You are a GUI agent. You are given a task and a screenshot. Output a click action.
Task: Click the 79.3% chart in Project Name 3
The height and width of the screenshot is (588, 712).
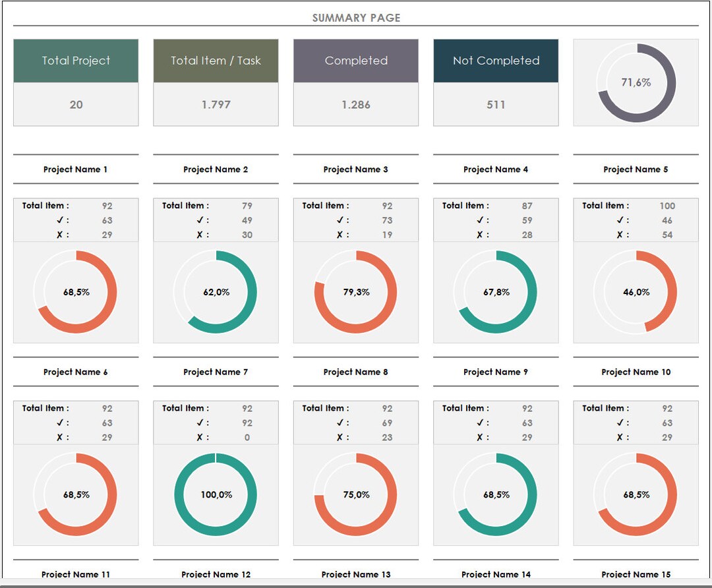tap(355, 291)
